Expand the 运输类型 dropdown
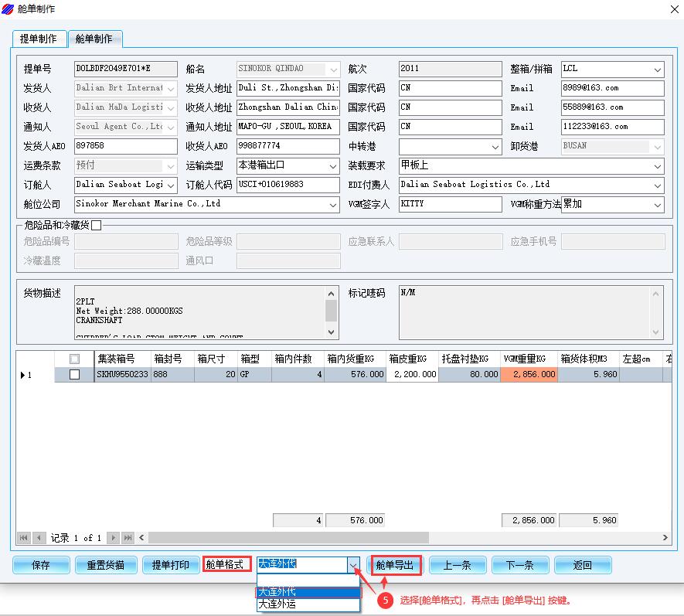 [x=332, y=166]
